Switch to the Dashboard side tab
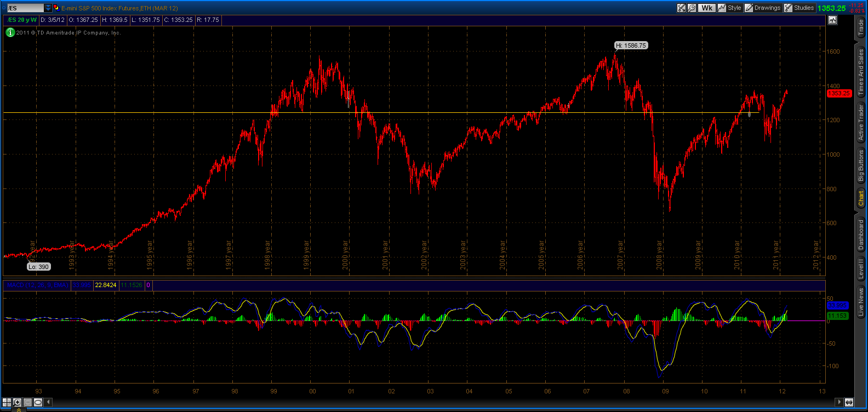 [x=861, y=234]
